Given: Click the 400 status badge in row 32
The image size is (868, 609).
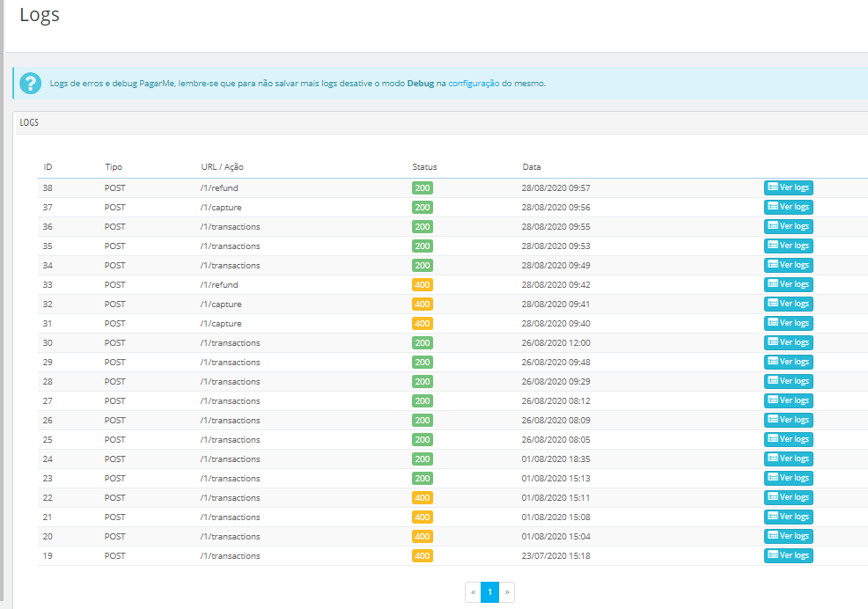Looking at the screenshot, I should [423, 304].
